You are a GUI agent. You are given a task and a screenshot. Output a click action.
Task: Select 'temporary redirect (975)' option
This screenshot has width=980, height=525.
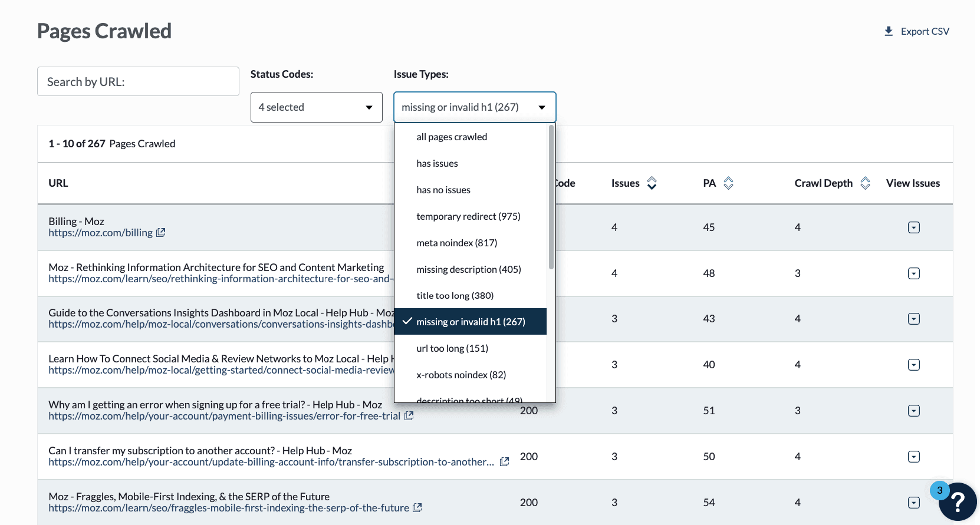point(468,216)
